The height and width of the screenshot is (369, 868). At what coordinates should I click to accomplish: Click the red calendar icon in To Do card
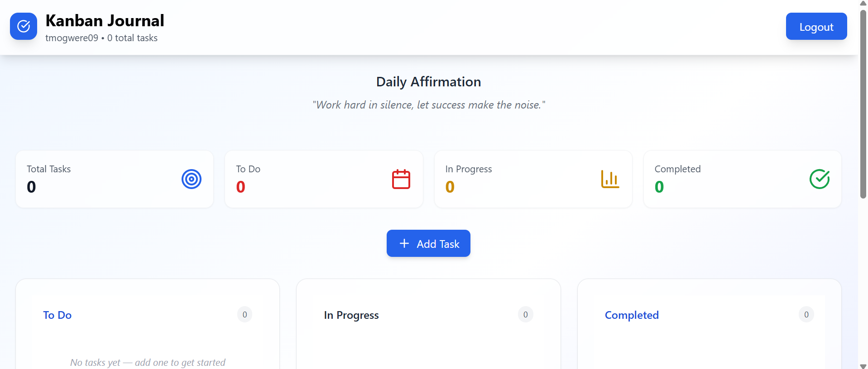tap(401, 179)
